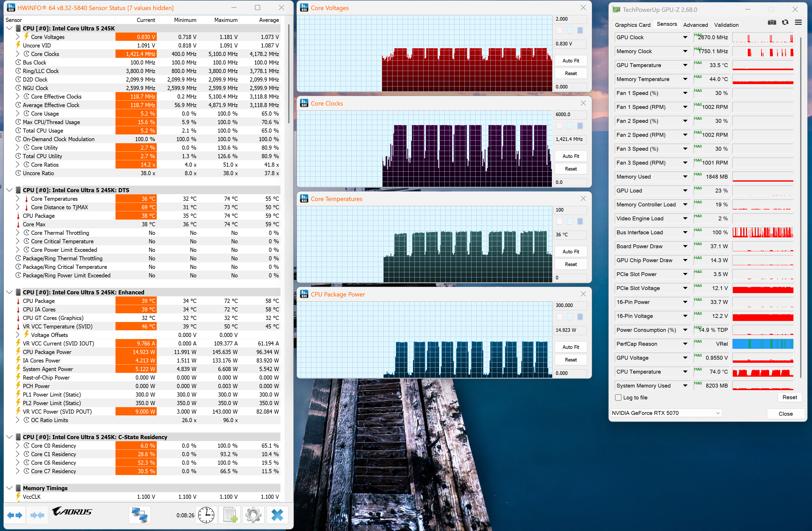Click Auto Fit in Core Temperatures graph
Screen dimensions: 812x531
(x=571, y=252)
